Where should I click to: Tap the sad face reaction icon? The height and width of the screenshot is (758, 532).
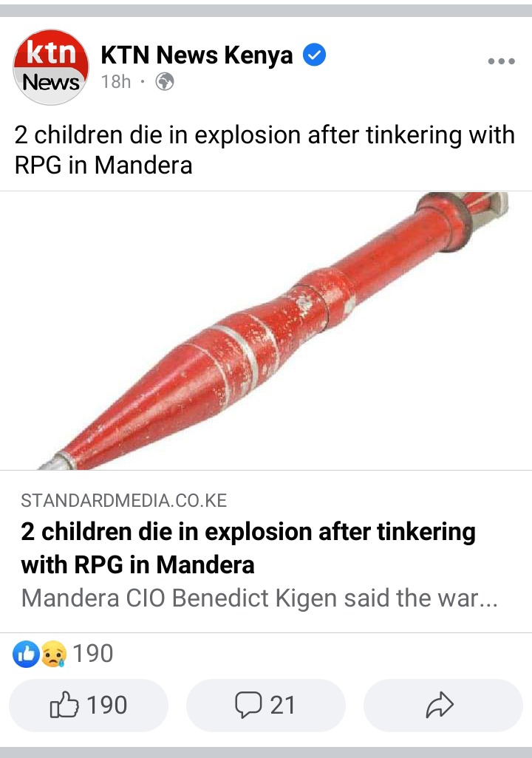[x=53, y=654]
